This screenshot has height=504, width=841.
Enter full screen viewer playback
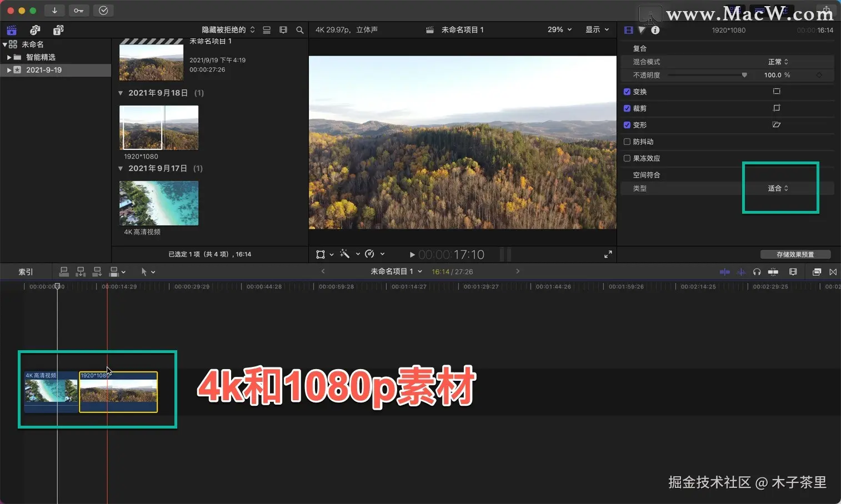[x=608, y=254]
